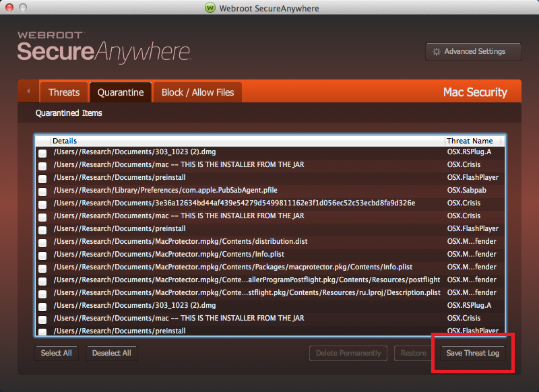The image size is (539, 392).
Task: Click Save Threat Log button
Action: (x=472, y=353)
